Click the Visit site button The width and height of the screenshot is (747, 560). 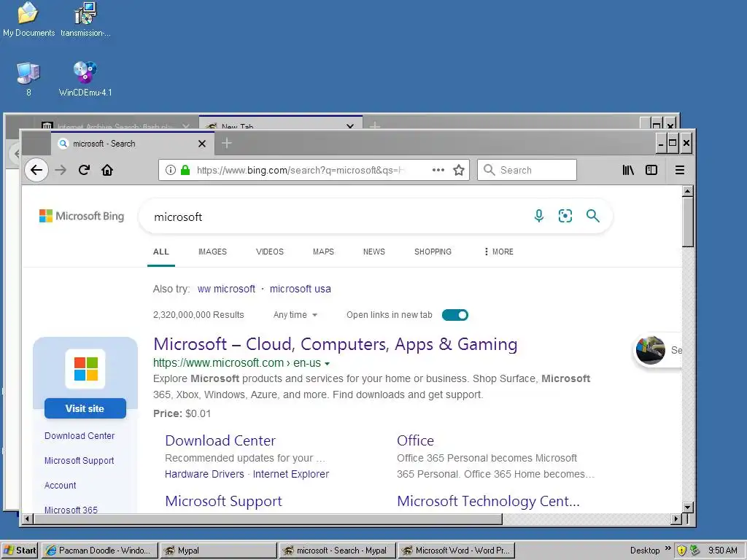click(85, 408)
